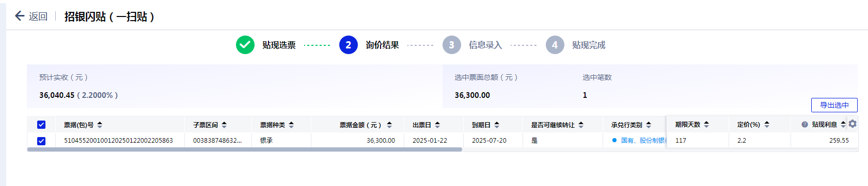The width and height of the screenshot is (868, 186).
Task: Click the 国有、股份制银行 acceptor tag
Action: point(640,140)
